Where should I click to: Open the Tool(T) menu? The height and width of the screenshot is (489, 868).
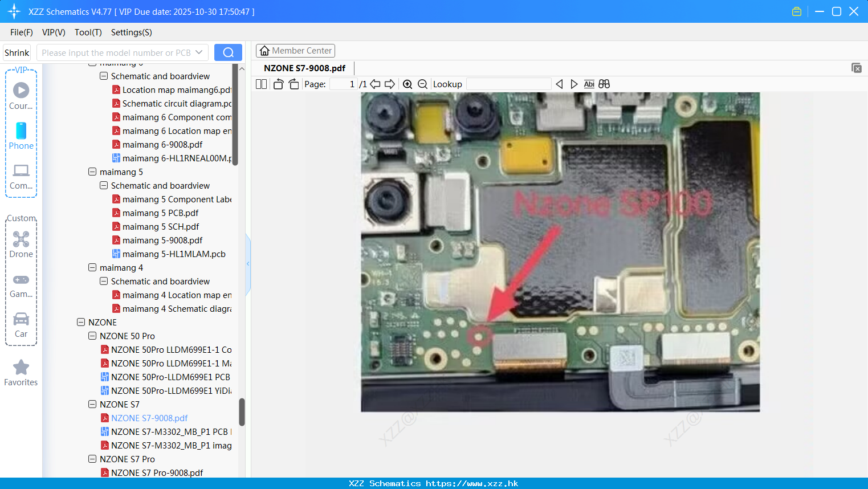(x=88, y=32)
